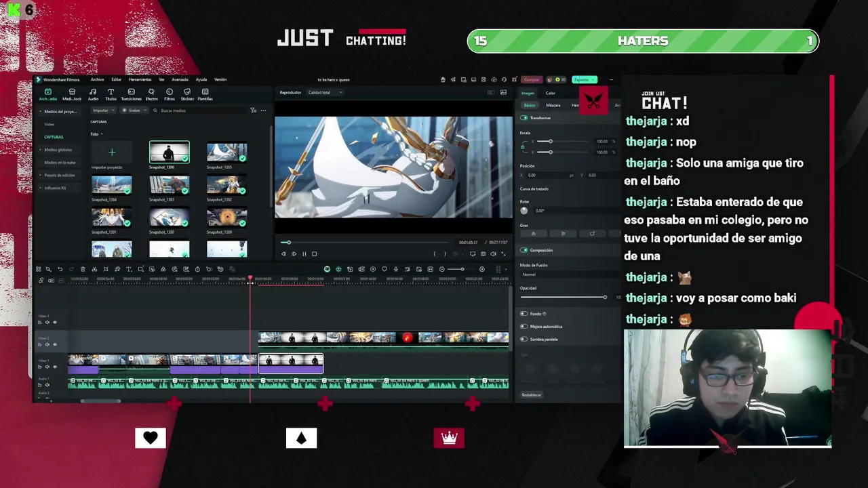Open the Grabar dropdown
This screenshot has width=868, height=488.
[x=135, y=110]
